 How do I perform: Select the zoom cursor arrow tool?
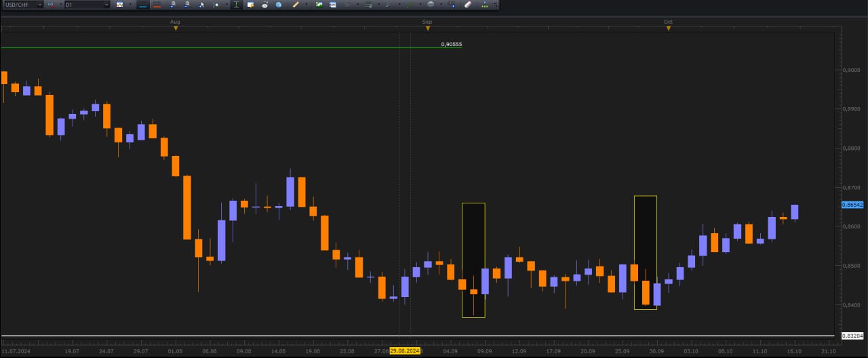[x=201, y=4]
